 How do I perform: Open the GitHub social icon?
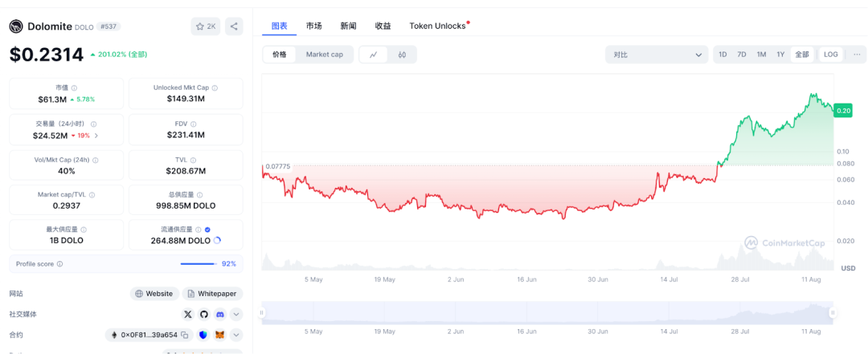(x=203, y=314)
